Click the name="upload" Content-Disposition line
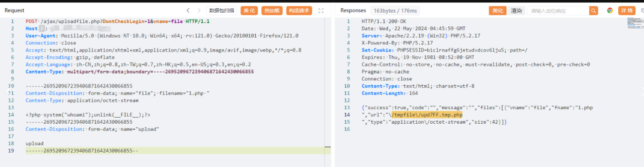This screenshot has height=167, width=644. (x=92, y=129)
